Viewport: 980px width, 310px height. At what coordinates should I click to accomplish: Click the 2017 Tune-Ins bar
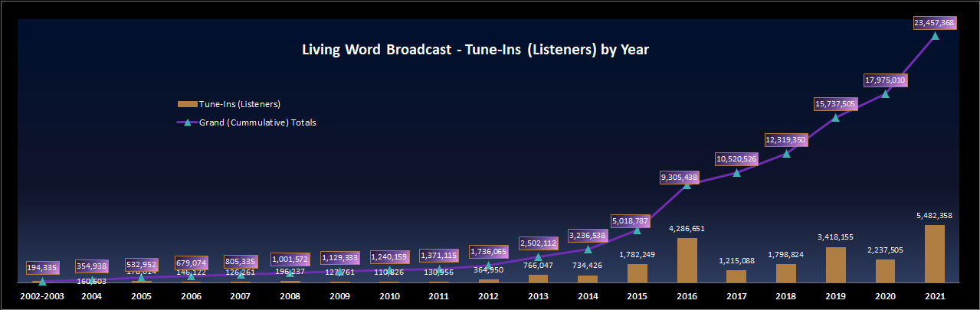(736, 276)
